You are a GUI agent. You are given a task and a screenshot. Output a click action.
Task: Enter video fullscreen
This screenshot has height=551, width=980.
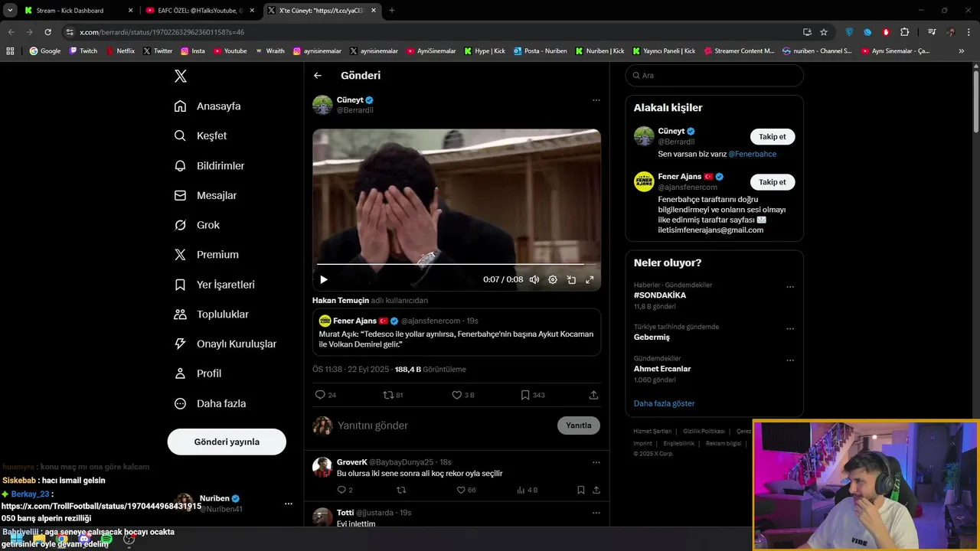(590, 279)
